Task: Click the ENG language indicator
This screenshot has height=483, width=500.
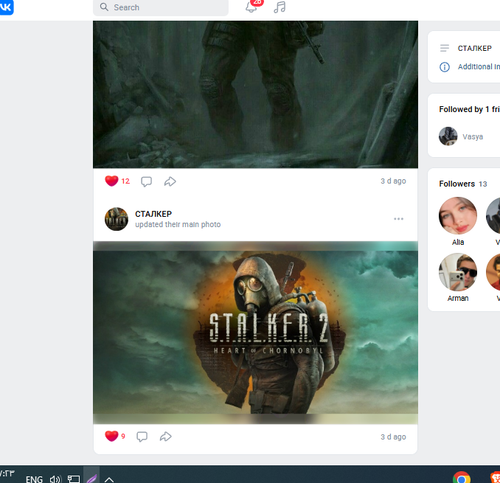Action: point(34,479)
